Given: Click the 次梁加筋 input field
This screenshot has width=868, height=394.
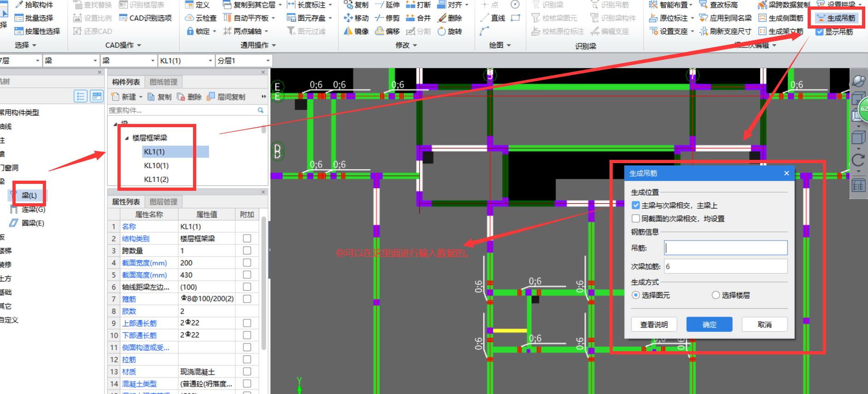Looking at the screenshot, I should [726, 266].
